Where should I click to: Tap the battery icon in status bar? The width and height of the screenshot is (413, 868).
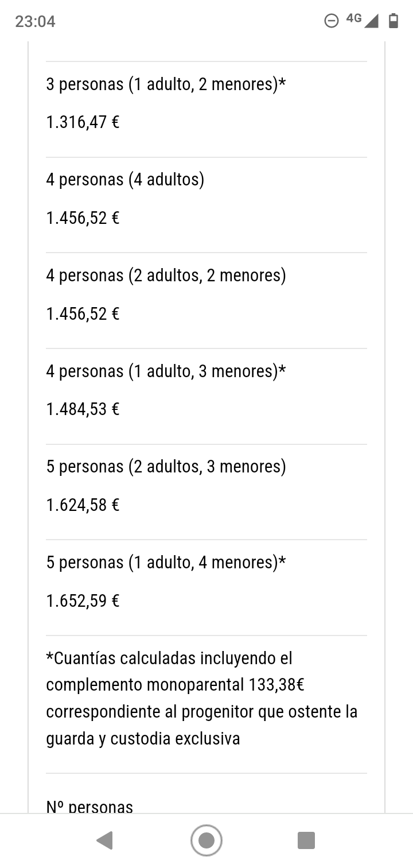click(x=393, y=21)
